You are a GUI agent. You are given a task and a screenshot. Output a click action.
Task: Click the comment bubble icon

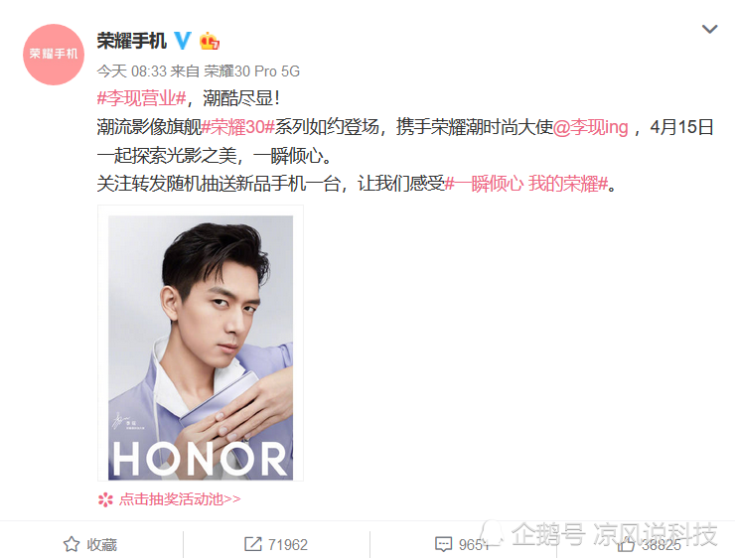point(443,544)
